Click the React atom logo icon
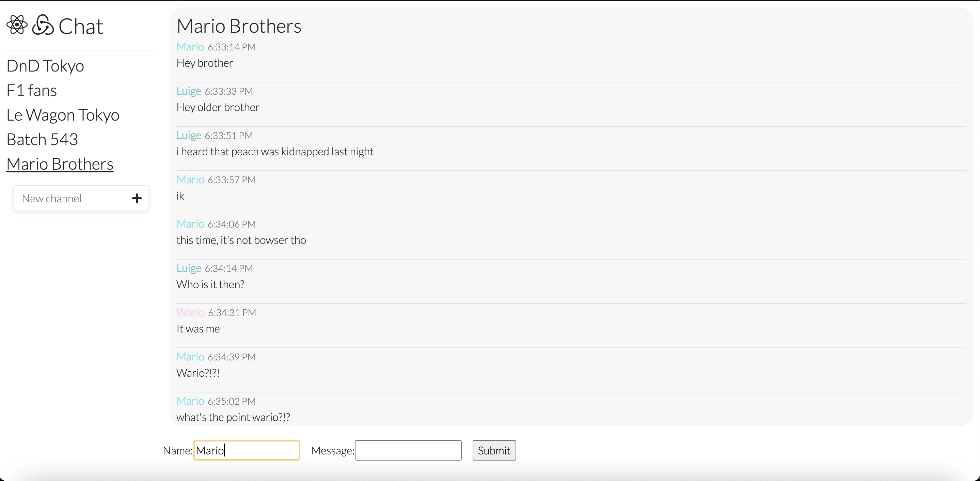 pos(17,25)
